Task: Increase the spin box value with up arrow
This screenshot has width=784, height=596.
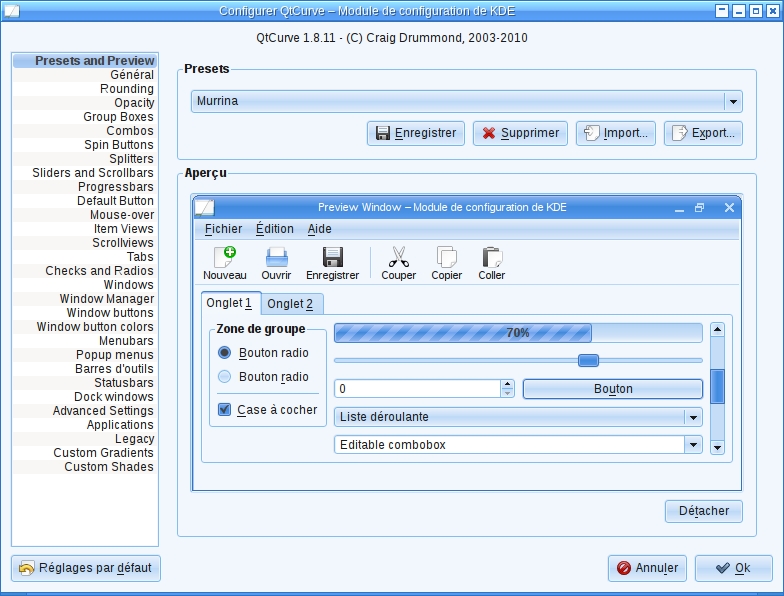Action: [x=508, y=384]
